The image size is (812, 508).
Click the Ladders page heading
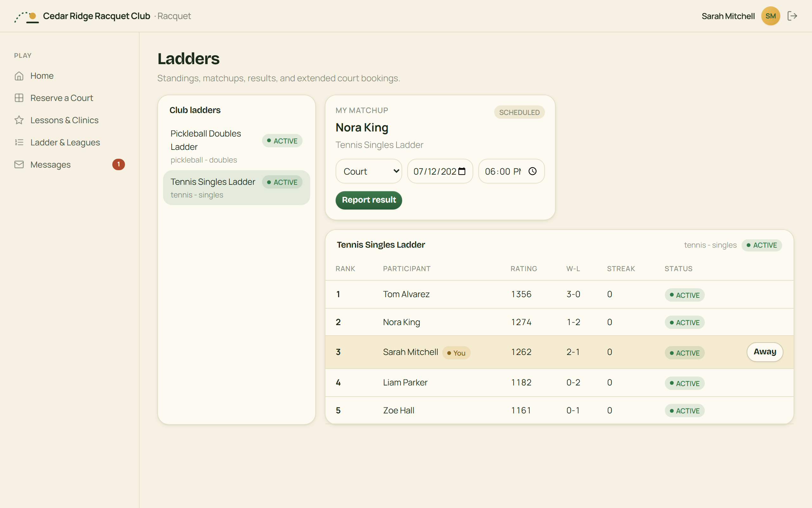(x=188, y=58)
